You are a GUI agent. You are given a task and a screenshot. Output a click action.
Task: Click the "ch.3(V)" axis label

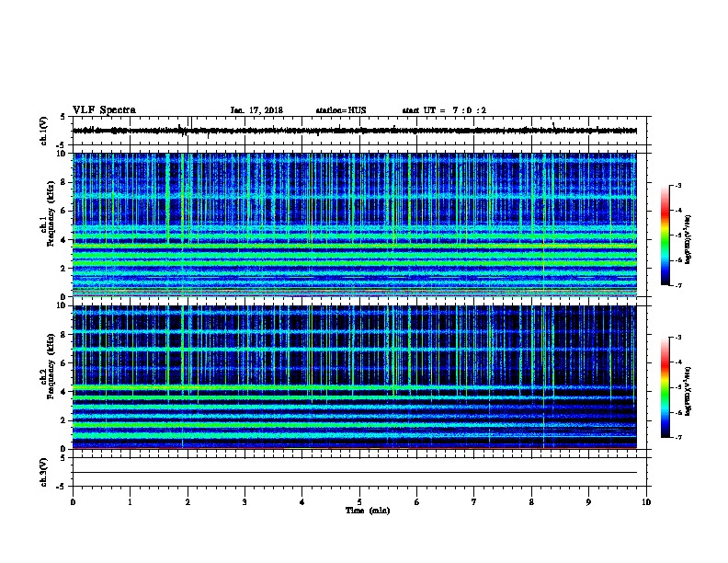(44, 472)
